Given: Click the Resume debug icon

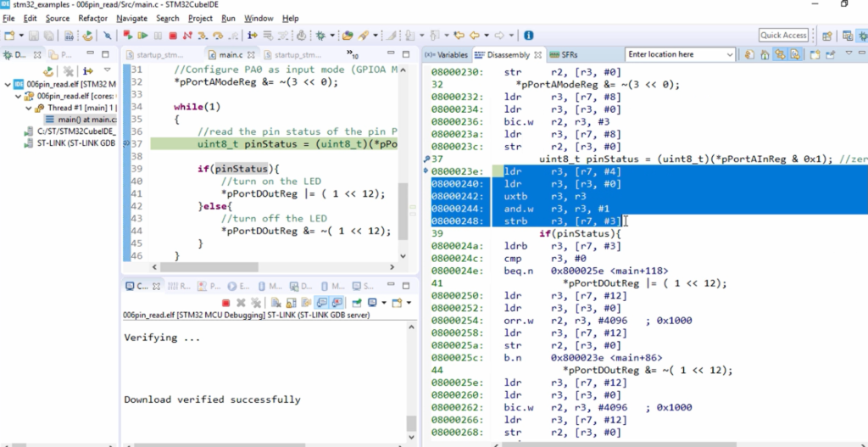Looking at the screenshot, I should (x=142, y=36).
